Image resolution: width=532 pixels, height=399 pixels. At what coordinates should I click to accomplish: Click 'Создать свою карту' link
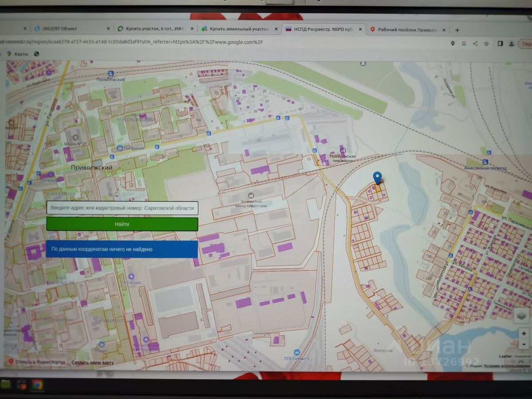click(93, 362)
